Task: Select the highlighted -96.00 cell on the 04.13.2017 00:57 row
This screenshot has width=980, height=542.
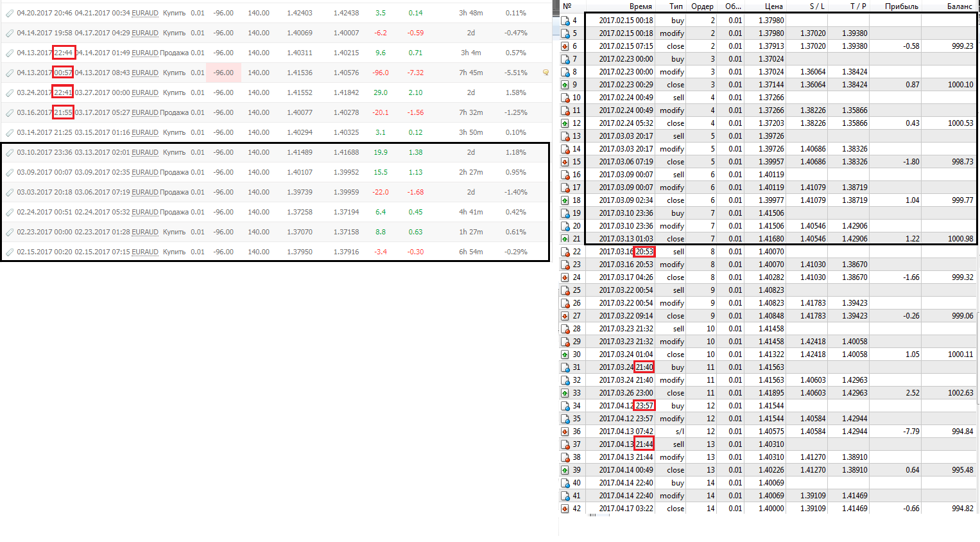Action: [223, 73]
